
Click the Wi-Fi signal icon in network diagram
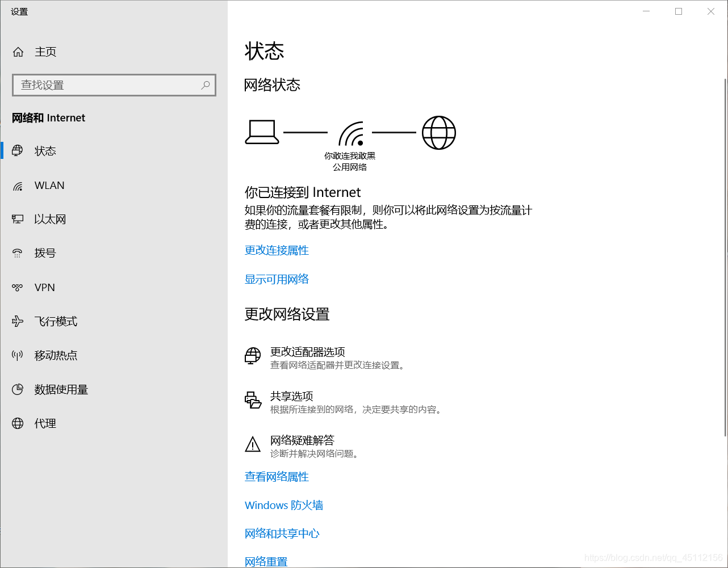[351, 134]
